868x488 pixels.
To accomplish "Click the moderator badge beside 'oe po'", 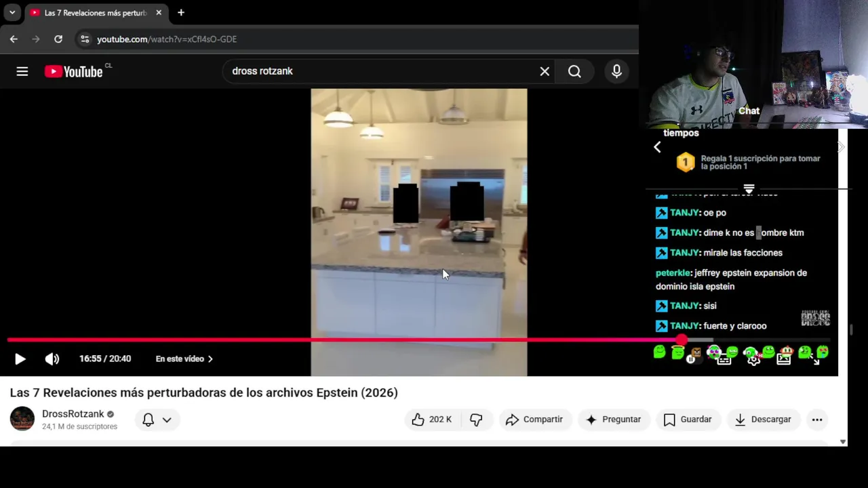I will [x=661, y=213].
